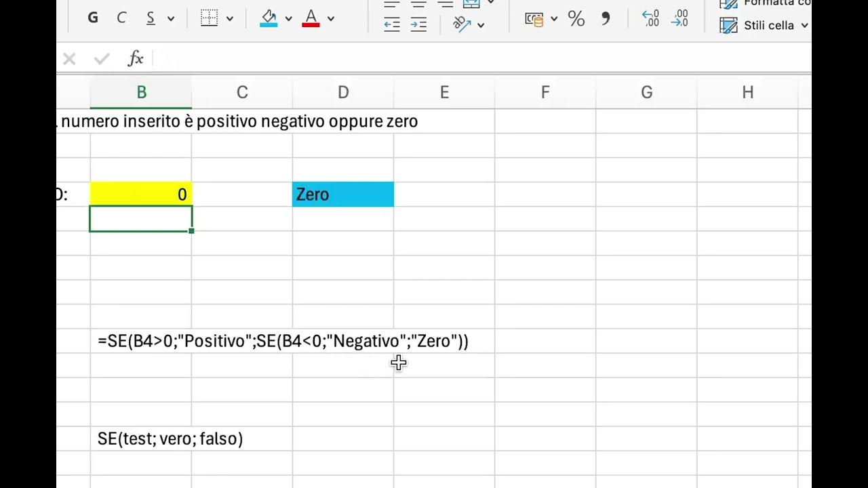Select column H header
Image resolution: width=868 pixels, height=488 pixels.
point(747,92)
